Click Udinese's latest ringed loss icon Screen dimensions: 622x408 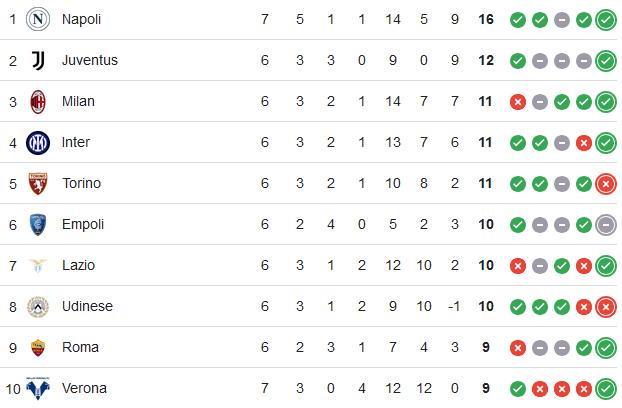tap(606, 306)
